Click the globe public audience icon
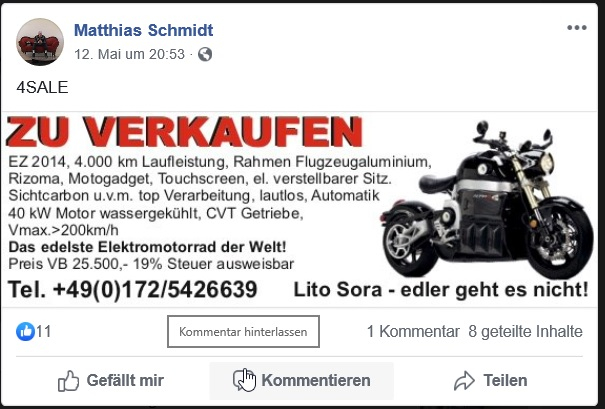605x409 pixels. pos(205,54)
